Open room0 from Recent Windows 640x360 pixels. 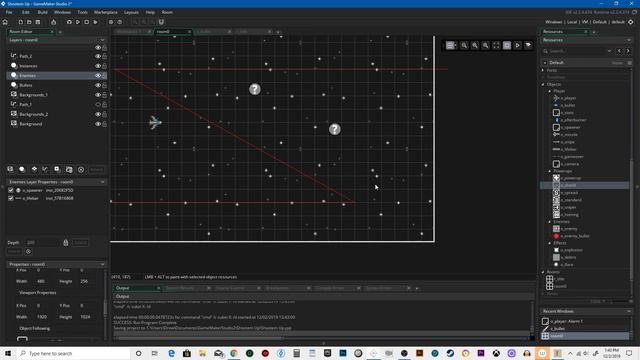click(585, 336)
